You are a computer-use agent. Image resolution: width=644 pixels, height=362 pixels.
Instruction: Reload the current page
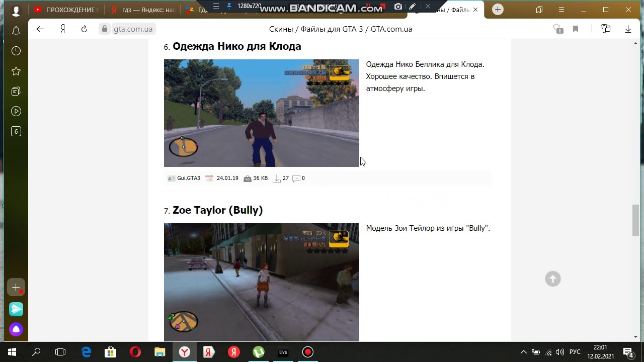tap(85, 29)
